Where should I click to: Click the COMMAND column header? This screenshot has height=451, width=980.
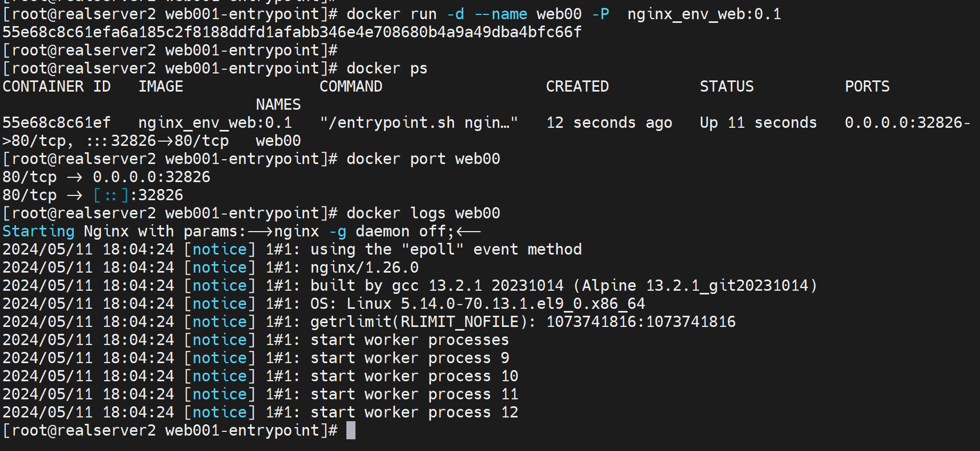pyautogui.click(x=351, y=86)
